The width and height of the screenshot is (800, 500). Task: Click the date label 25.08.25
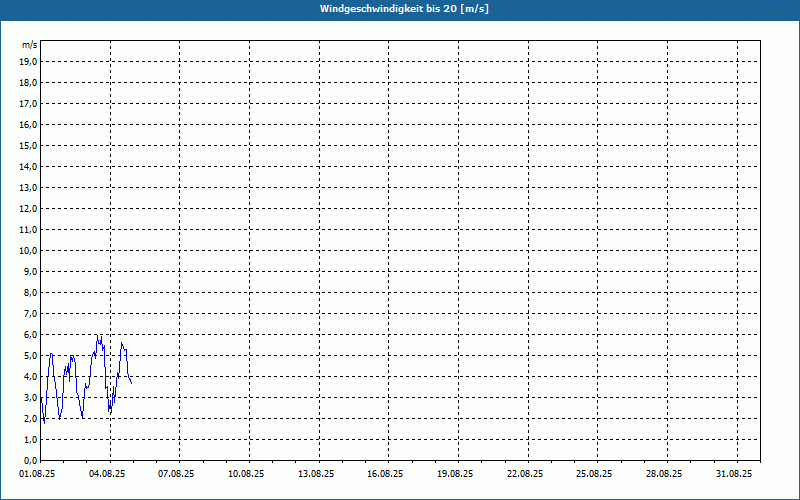point(594,474)
